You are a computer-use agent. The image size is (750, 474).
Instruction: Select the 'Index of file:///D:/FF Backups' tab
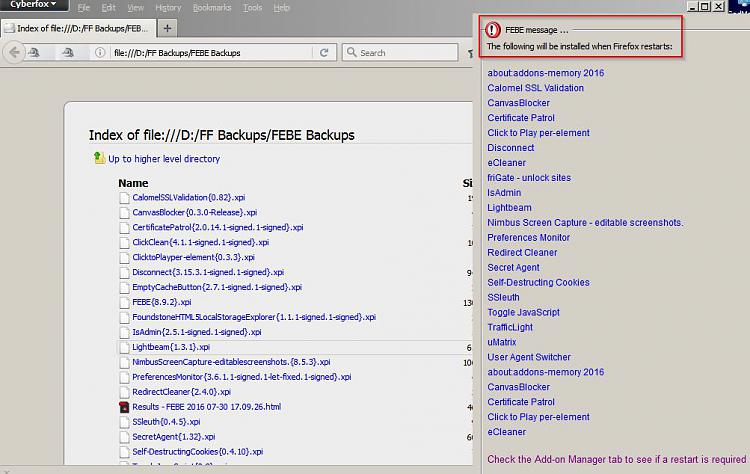(x=78, y=28)
